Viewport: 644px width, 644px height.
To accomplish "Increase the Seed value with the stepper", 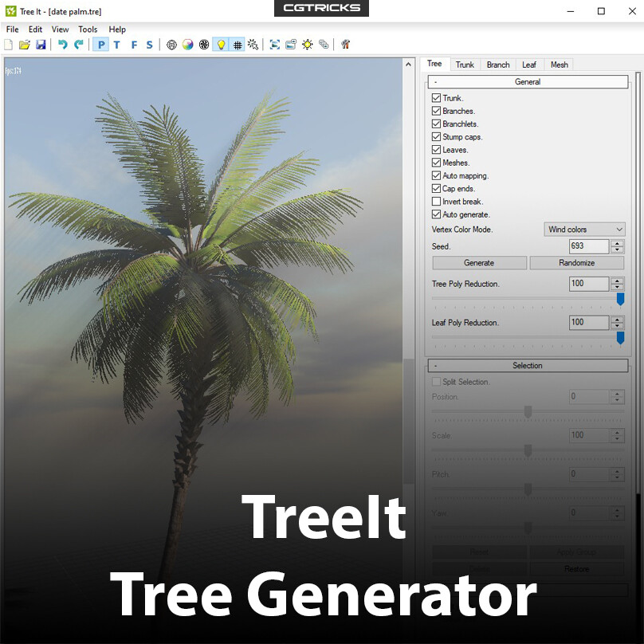I will pyautogui.click(x=616, y=243).
